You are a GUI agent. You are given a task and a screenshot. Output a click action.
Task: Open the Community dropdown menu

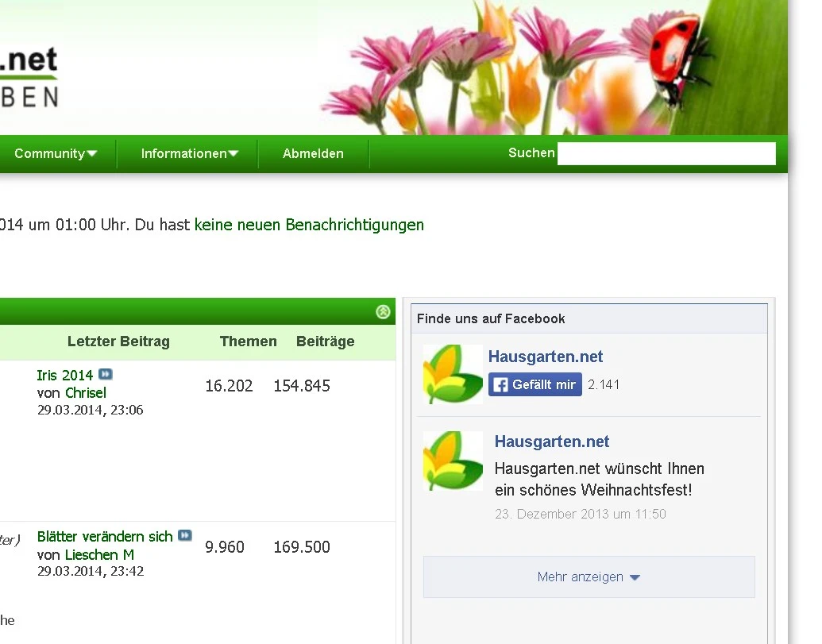pos(56,154)
